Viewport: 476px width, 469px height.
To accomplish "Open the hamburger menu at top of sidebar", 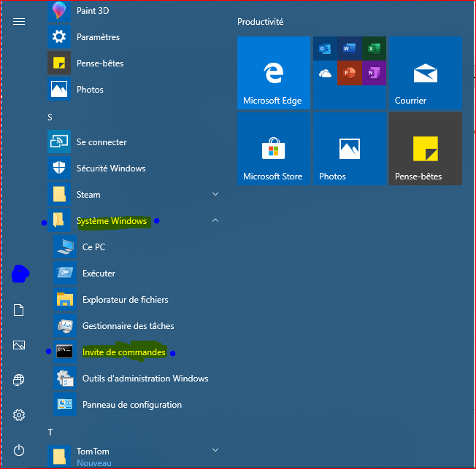I will (19, 22).
